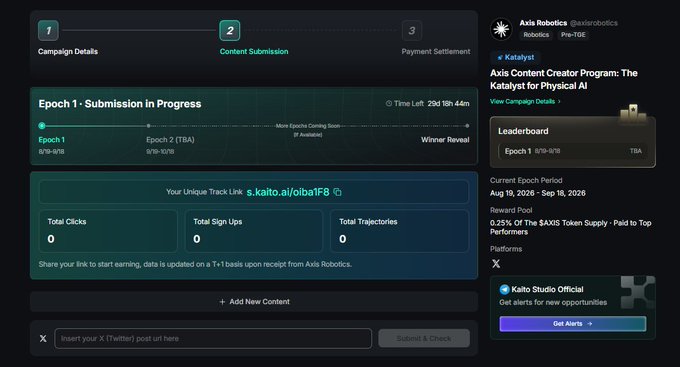Go to step 1 Campaign Details
Viewport: 680px width, 367px height.
[48, 30]
